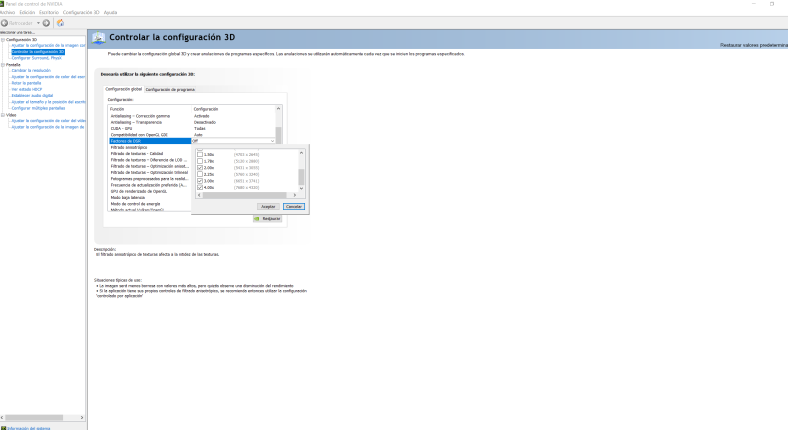Uncheck the 3.00x DSR factor checkbox

(x=200, y=180)
